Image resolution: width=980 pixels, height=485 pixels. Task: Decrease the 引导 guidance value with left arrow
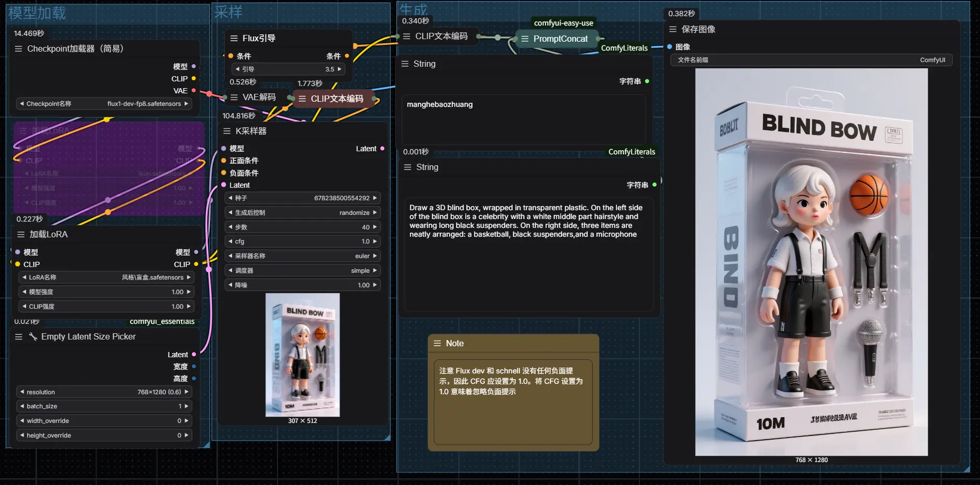click(238, 69)
